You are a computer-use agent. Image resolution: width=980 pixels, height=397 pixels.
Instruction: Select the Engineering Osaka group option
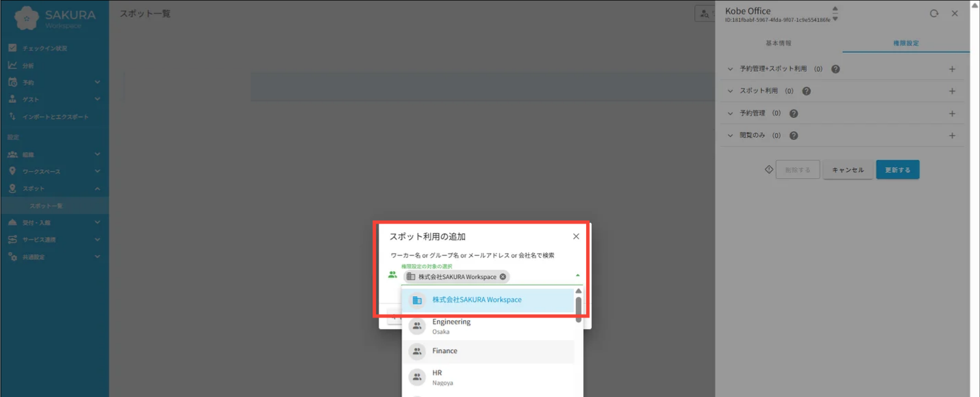pyautogui.click(x=488, y=326)
